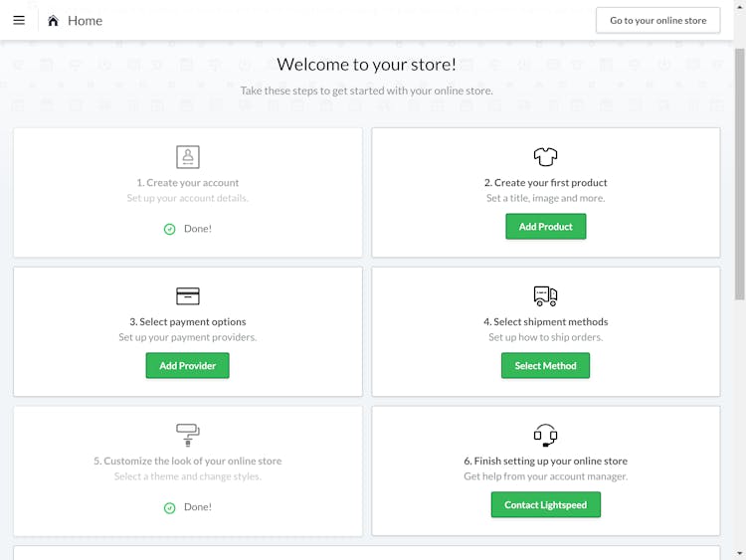Image resolution: width=746 pixels, height=560 pixels.
Task: Click the paint roller customize icon
Action: point(188,435)
